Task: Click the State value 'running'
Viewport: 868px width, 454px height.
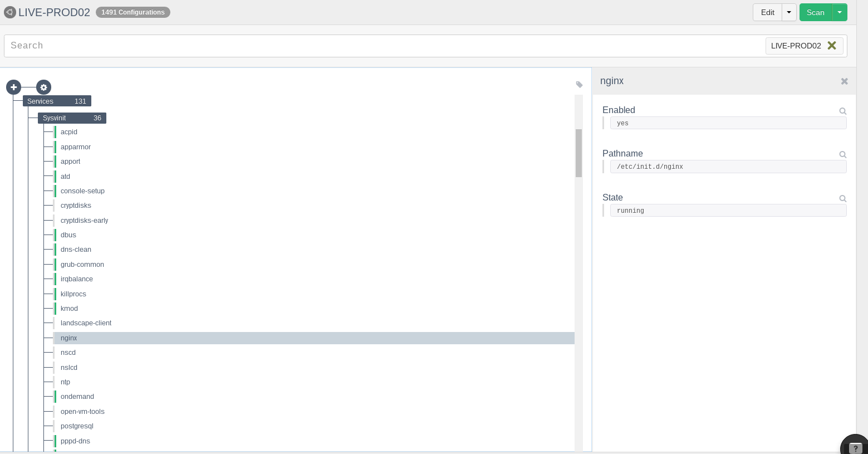Action: (x=728, y=211)
